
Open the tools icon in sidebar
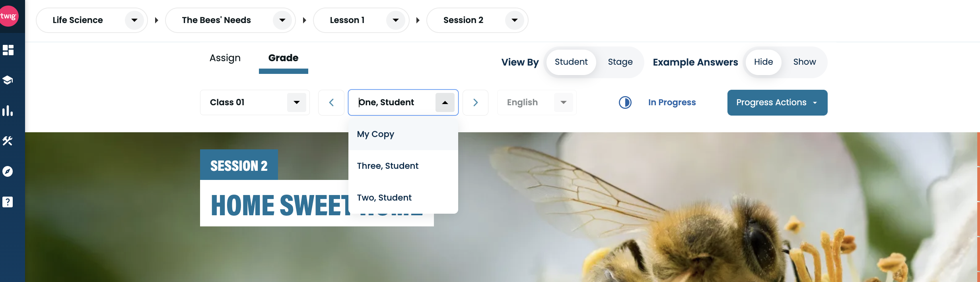tap(8, 141)
